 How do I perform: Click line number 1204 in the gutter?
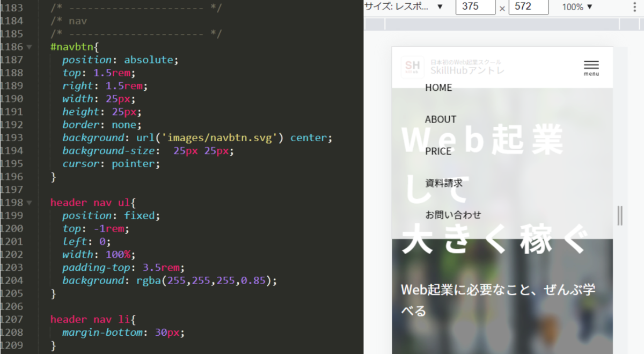[12, 280]
